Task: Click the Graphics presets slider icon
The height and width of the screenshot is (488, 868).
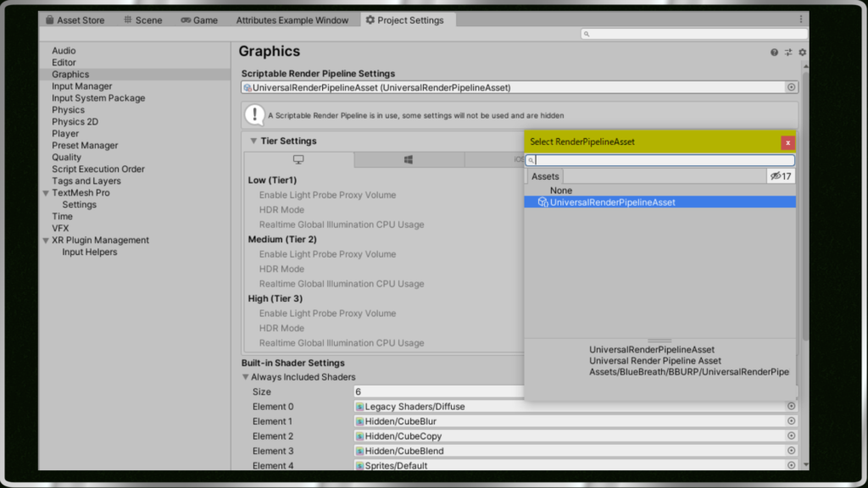Action: click(x=788, y=53)
